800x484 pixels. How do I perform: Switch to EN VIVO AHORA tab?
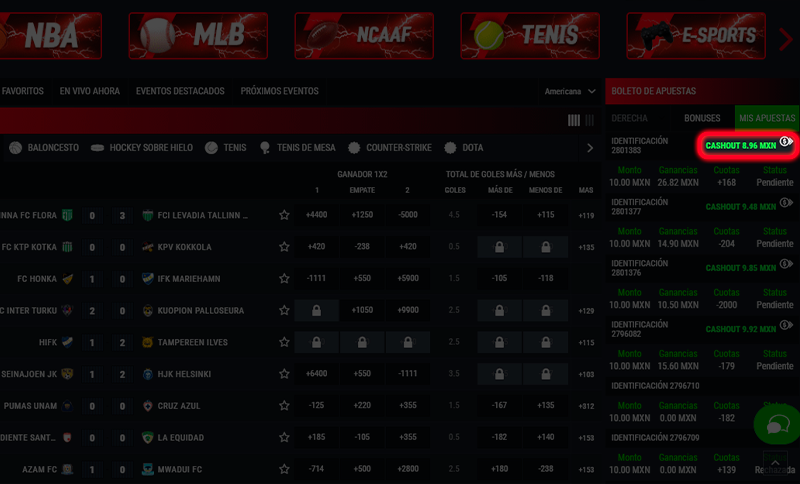tap(90, 91)
